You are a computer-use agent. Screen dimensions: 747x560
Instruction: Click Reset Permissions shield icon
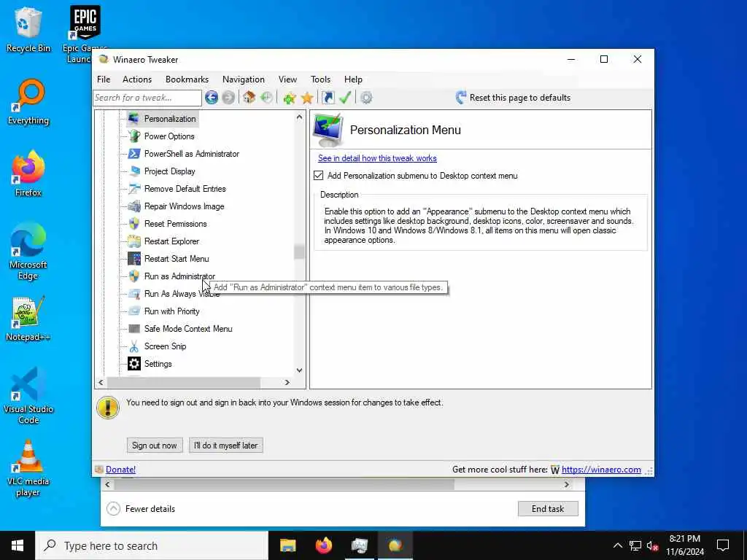[134, 224]
